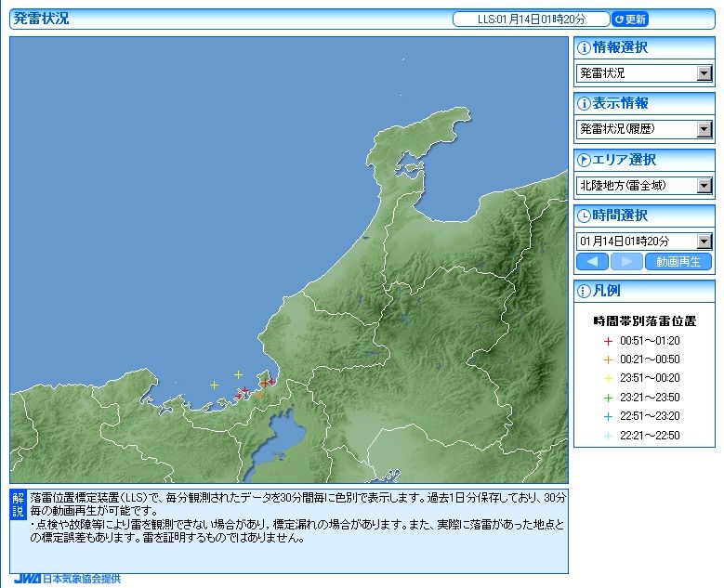The image size is (724, 588).
Task: Select the light cyan 22:21～22:50 legend marker
Action: 608,436
